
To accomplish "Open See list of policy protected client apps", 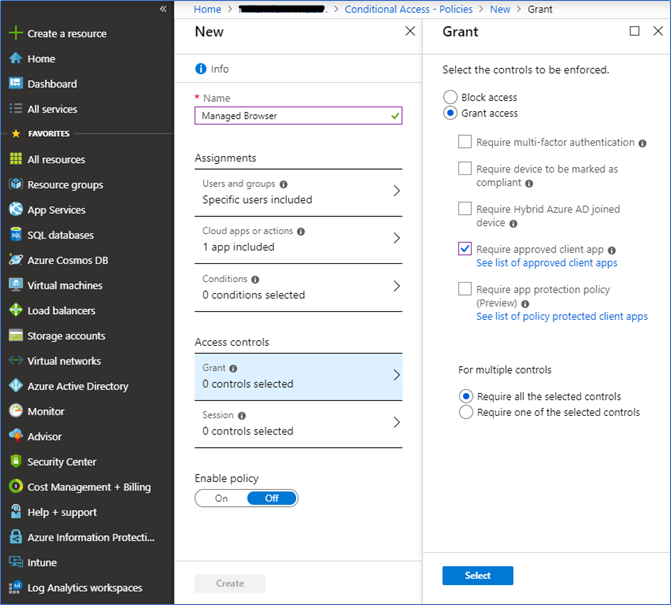I will tap(561, 316).
